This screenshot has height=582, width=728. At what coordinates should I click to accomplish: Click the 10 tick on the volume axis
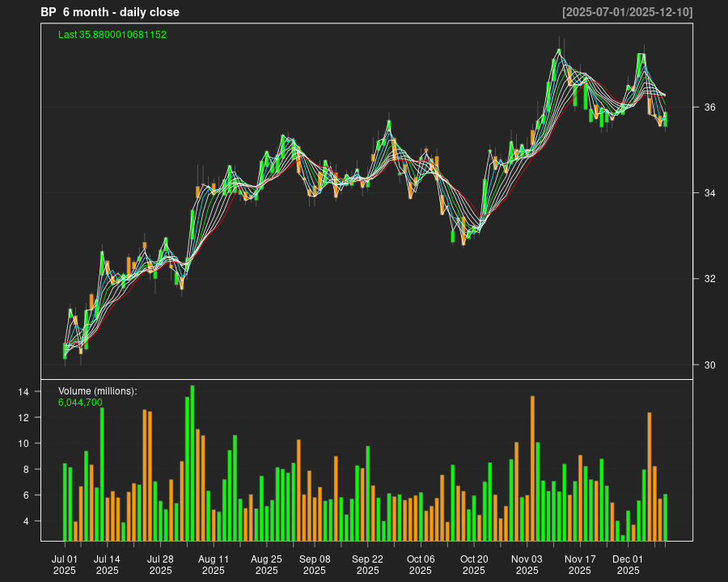tap(23, 444)
